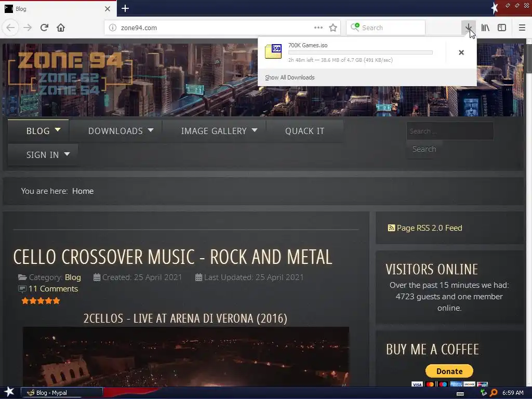Click the BUY ME A COFFEE heading

[x=433, y=350]
